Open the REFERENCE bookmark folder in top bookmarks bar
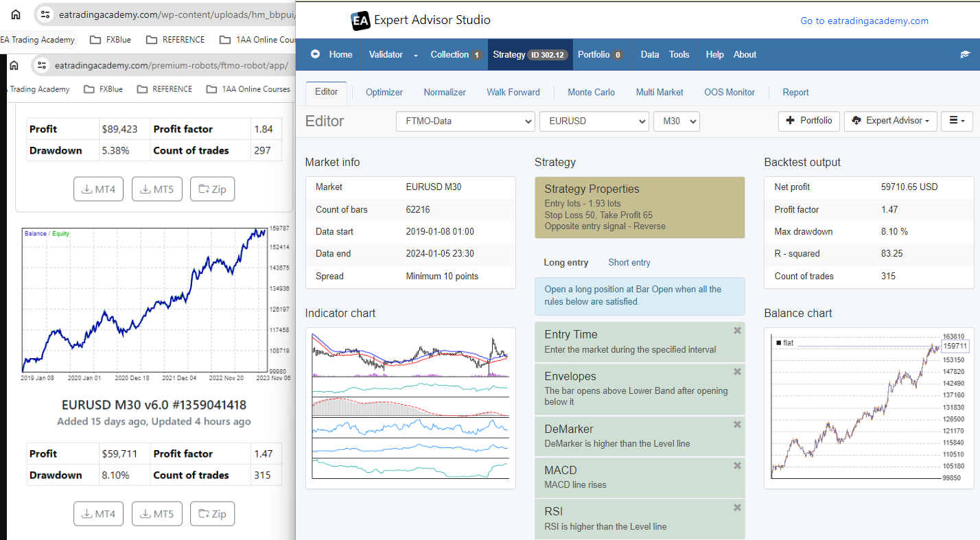The image size is (980, 540). (174, 39)
